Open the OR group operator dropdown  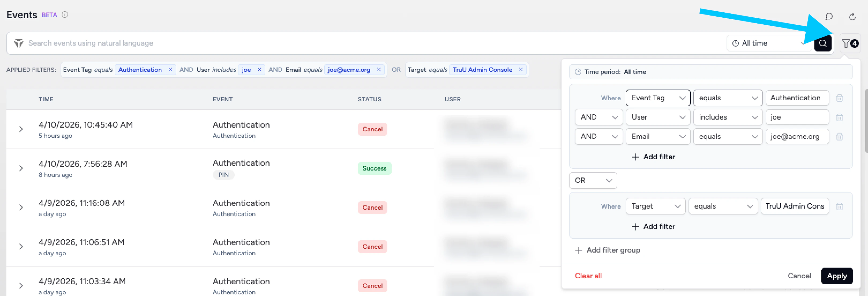[593, 180]
